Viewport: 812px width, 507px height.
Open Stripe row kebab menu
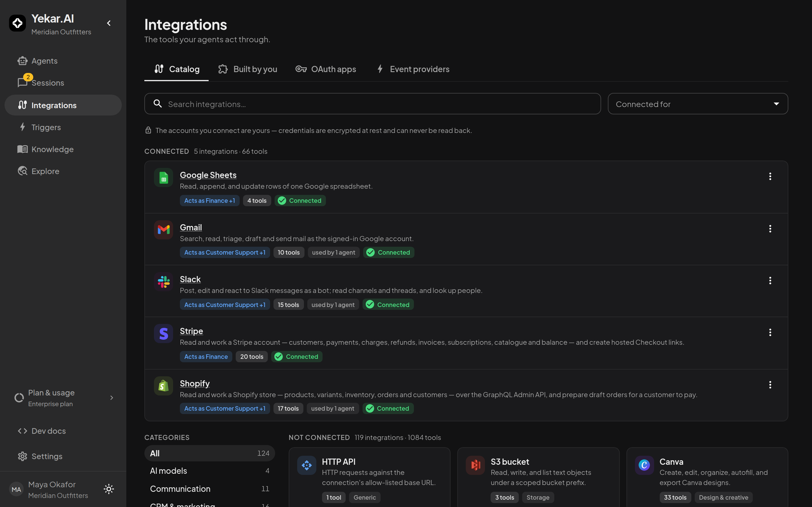(x=770, y=332)
